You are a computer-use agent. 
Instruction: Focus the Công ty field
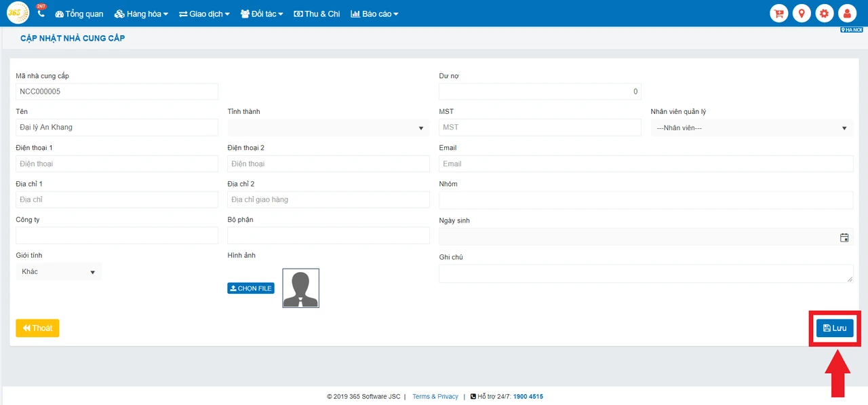(x=117, y=235)
